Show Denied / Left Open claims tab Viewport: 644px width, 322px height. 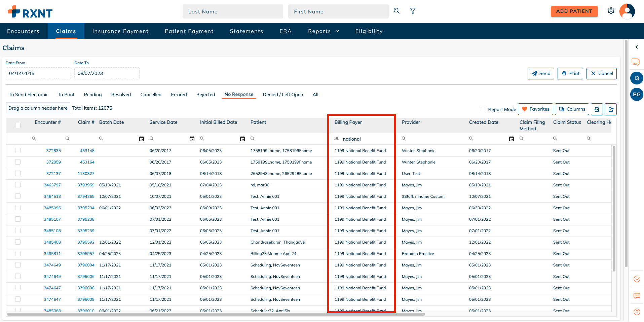283,95
